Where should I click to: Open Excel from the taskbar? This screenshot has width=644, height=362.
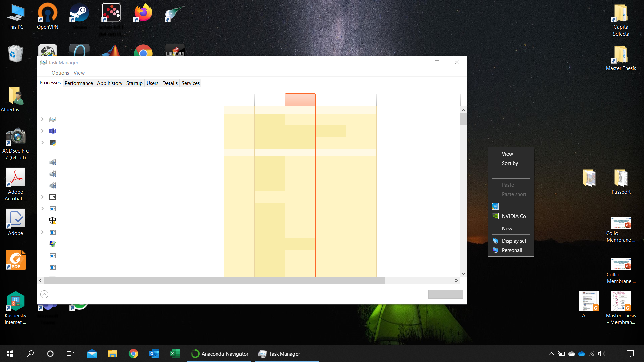pyautogui.click(x=175, y=354)
